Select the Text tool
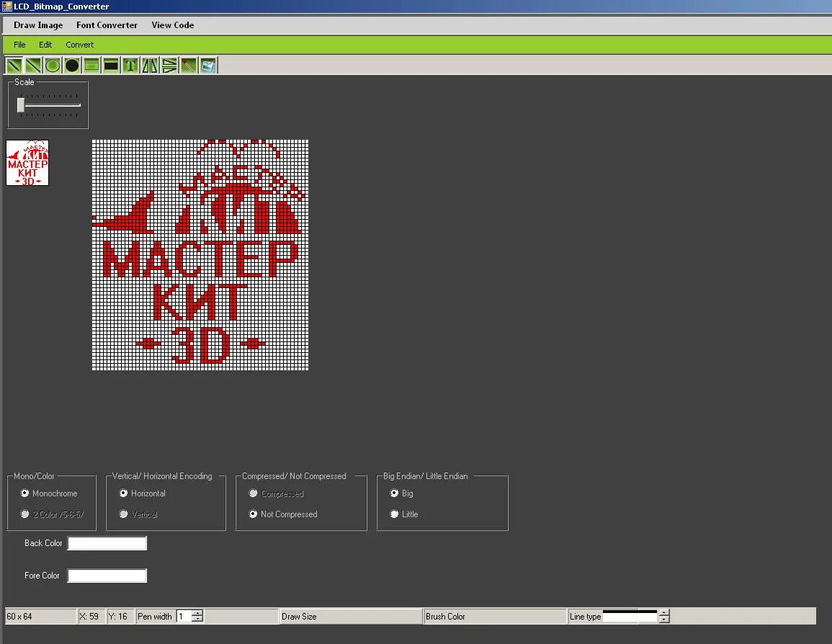The height and width of the screenshot is (644, 832). pos(130,66)
